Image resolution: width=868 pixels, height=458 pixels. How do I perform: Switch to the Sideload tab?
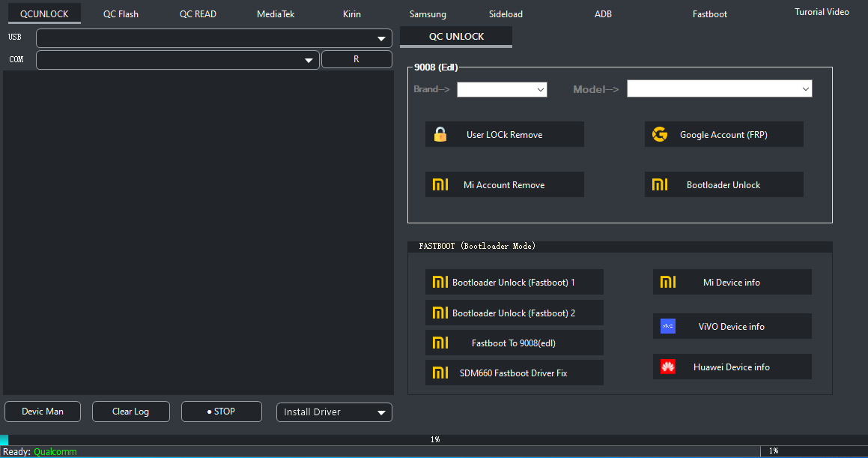pos(506,13)
